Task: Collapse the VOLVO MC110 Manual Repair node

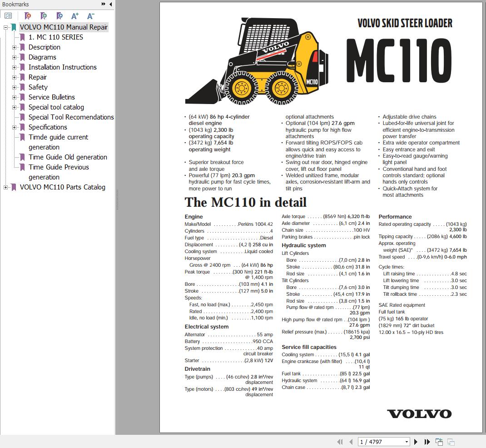Action: (x=5, y=28)
